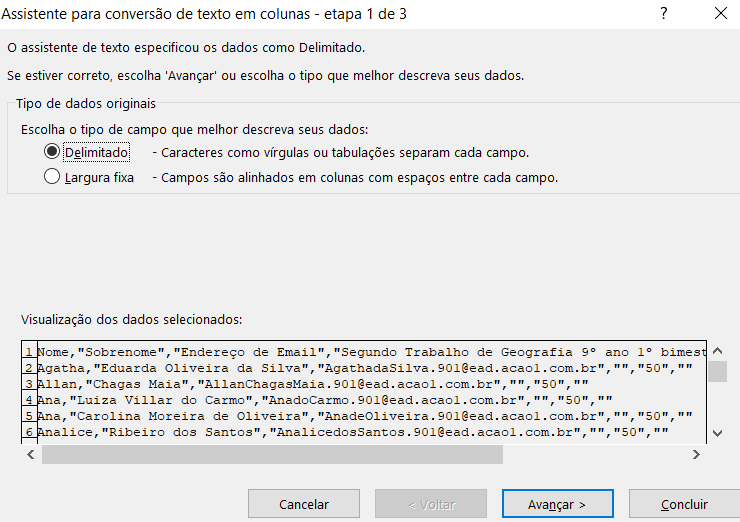740x522 pixels.
Task: Click the help question mark icon
Action: pos(664,14)
